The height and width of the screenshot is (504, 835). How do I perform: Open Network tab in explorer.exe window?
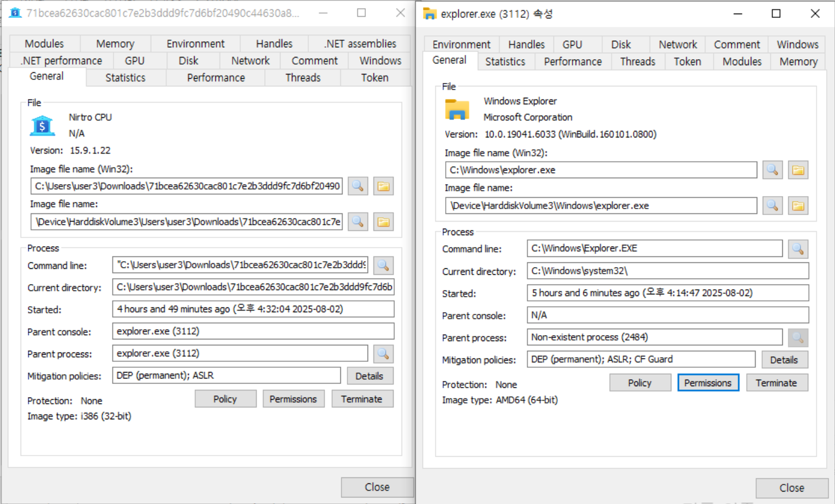(x=678, y=45)
